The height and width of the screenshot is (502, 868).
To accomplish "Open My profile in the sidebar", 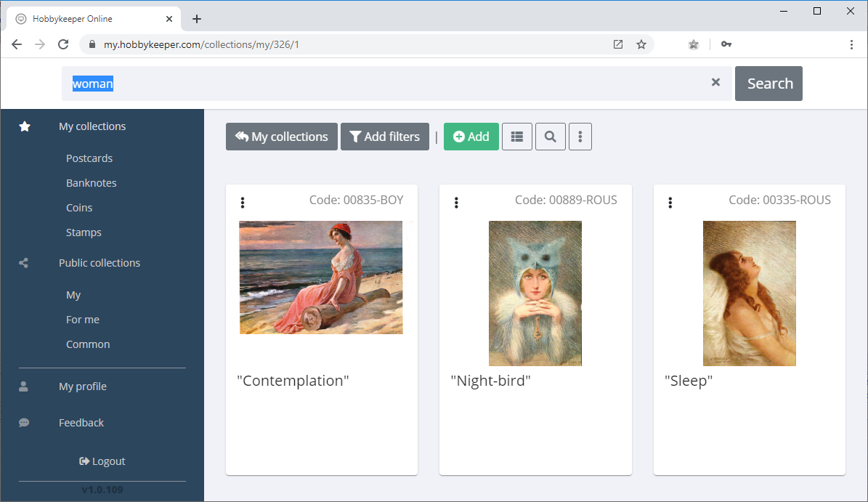I will (83, 386).
